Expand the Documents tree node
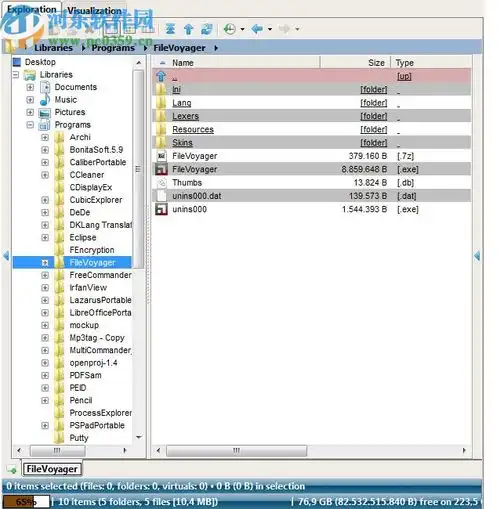The height and width of the screenshot is (509, 500). (x=30, y=87)
